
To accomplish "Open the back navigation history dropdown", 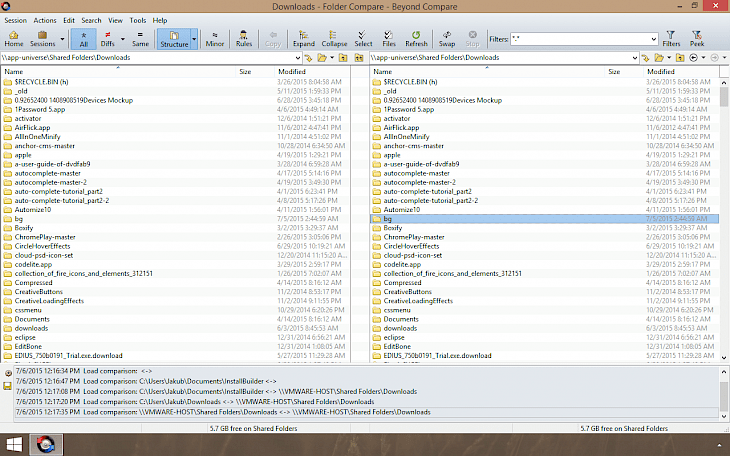I will coord(703,58).
